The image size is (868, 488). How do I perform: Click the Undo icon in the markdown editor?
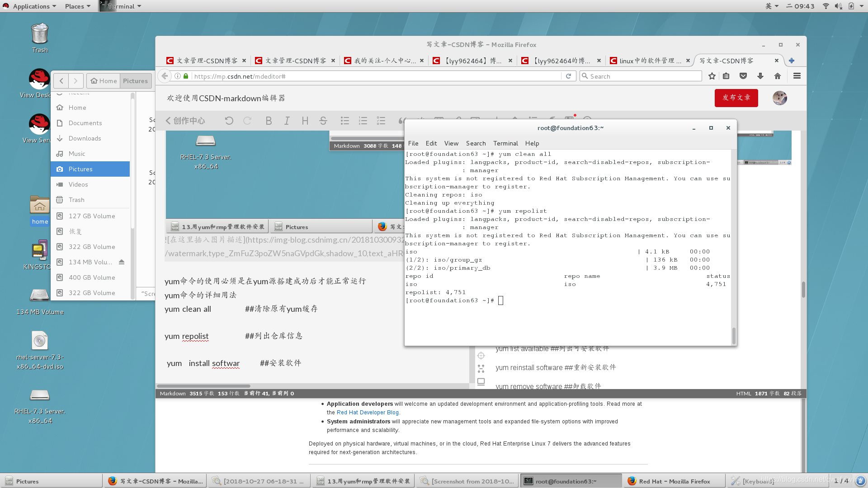(229, 121)
